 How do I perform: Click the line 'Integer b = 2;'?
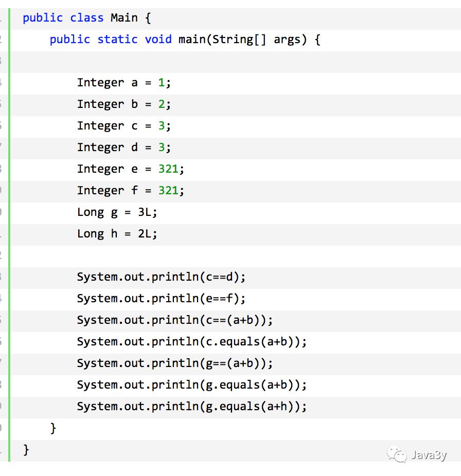(x=124, y=104)
